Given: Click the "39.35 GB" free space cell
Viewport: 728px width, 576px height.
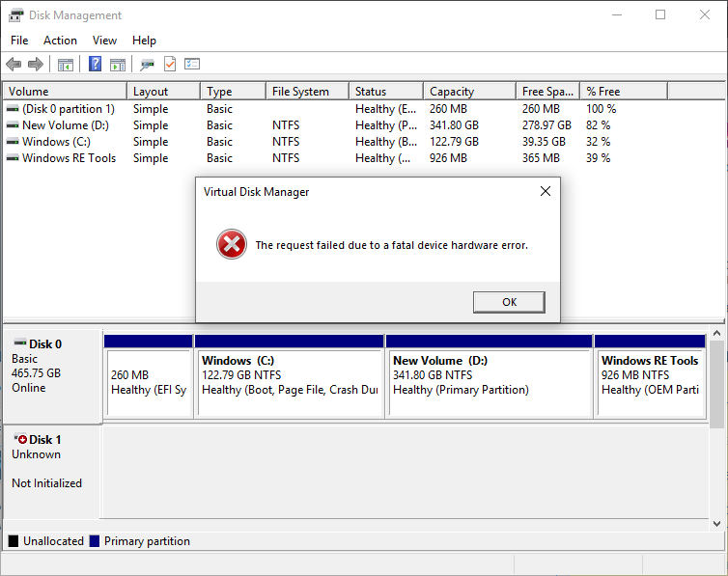Looking at the screenshot, I should 544,142.
